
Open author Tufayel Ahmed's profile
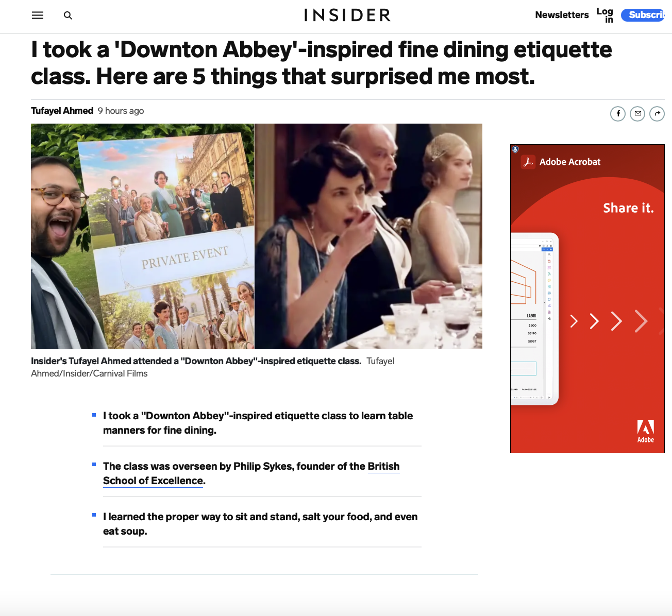pyautogui.click(x=62, y=111)
